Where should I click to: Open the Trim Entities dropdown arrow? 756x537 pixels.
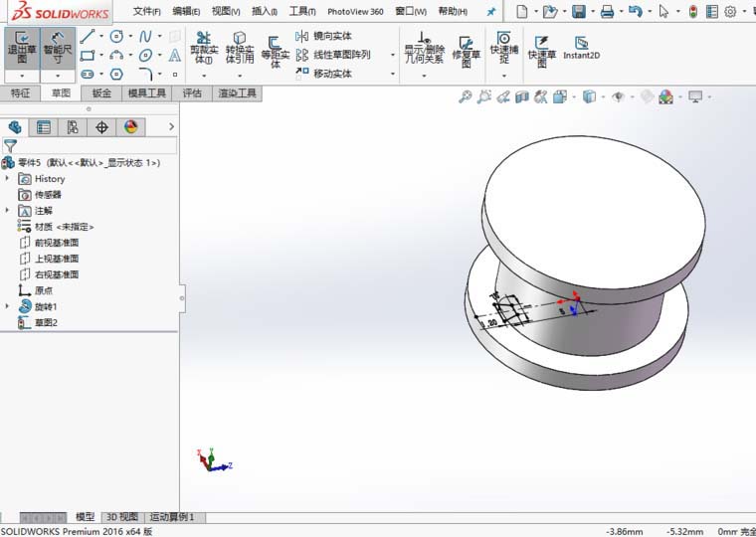point(204,76)
